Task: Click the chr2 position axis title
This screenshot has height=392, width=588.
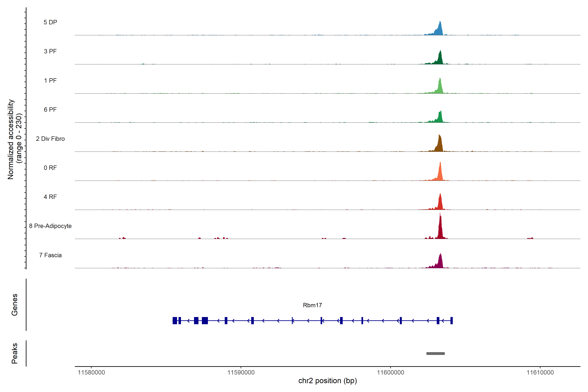Action: [327, 381]
